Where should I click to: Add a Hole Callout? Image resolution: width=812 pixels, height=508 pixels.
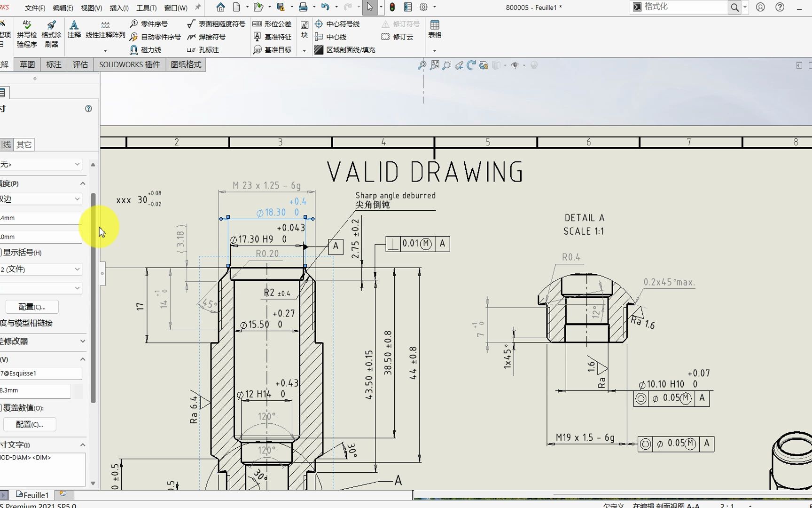pyautogui.click(x=203, y=49)
